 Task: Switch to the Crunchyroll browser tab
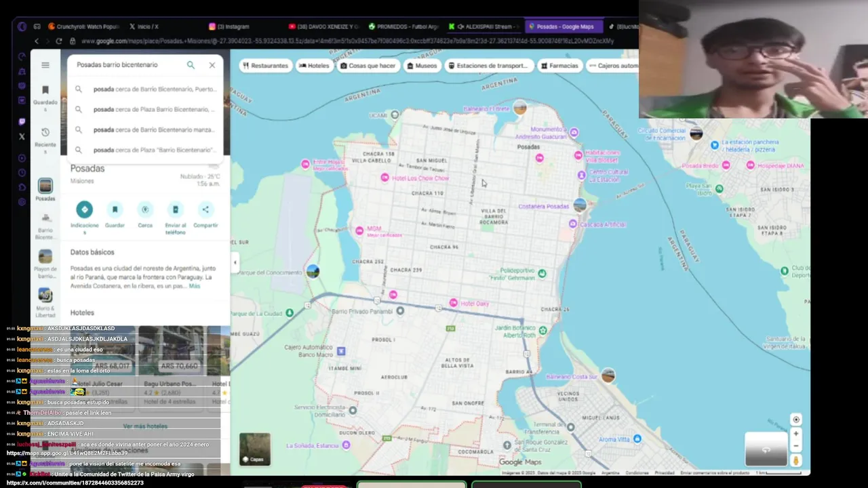coord(83,26)
